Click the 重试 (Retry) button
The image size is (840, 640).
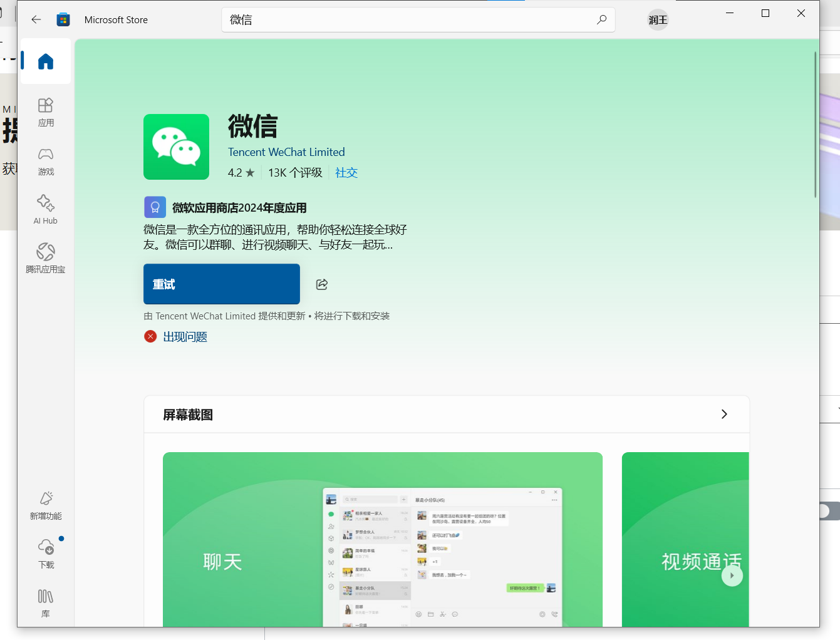coord(222,284)
